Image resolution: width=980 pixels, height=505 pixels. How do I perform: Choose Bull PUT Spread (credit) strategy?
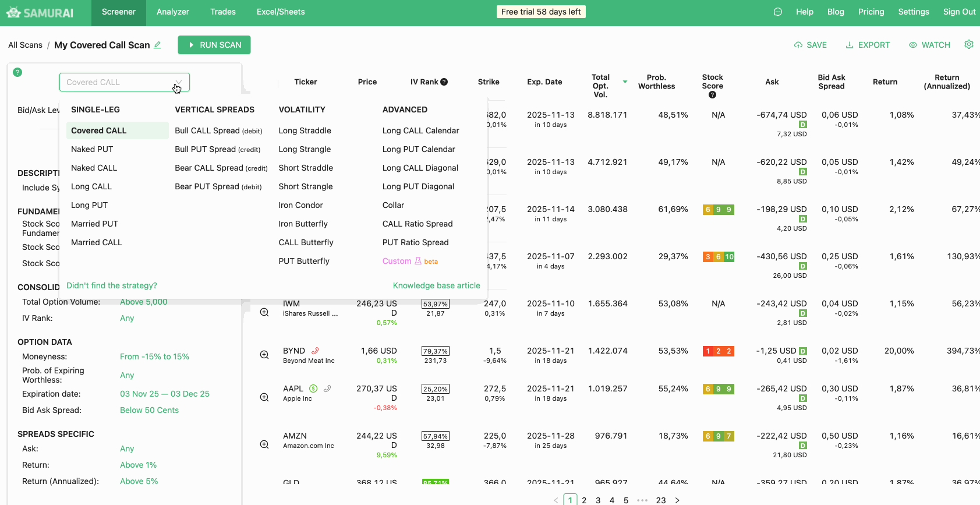(x=217, y=149)
